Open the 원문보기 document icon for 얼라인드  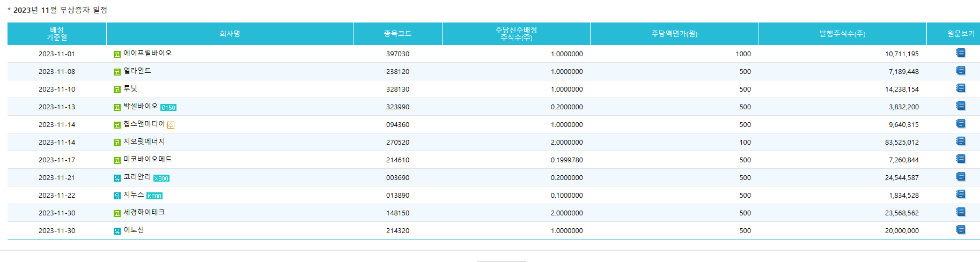(960, 70)
